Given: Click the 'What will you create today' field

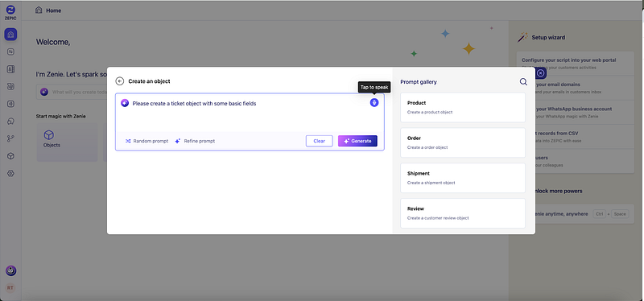Looking at the screenshot, I should click(x=72, y=92).
